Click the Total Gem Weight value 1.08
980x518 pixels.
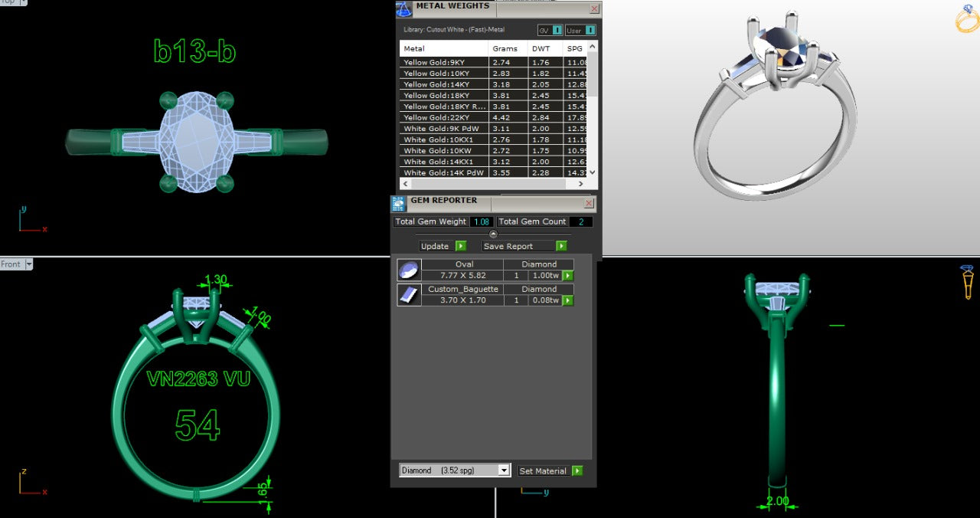click(x=482, y=221)
